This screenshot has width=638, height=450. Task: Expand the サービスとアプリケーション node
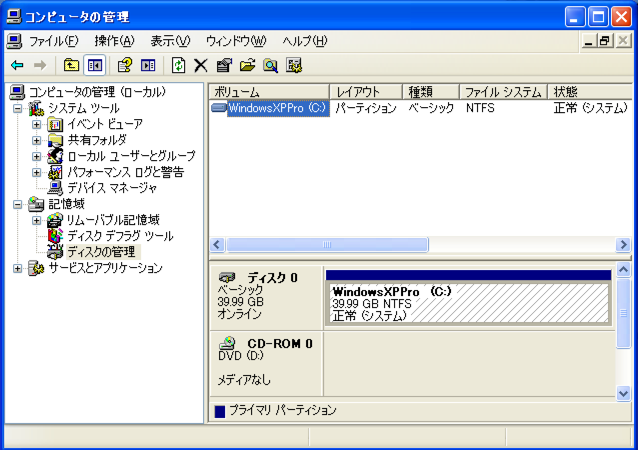[x=17, y=269]
